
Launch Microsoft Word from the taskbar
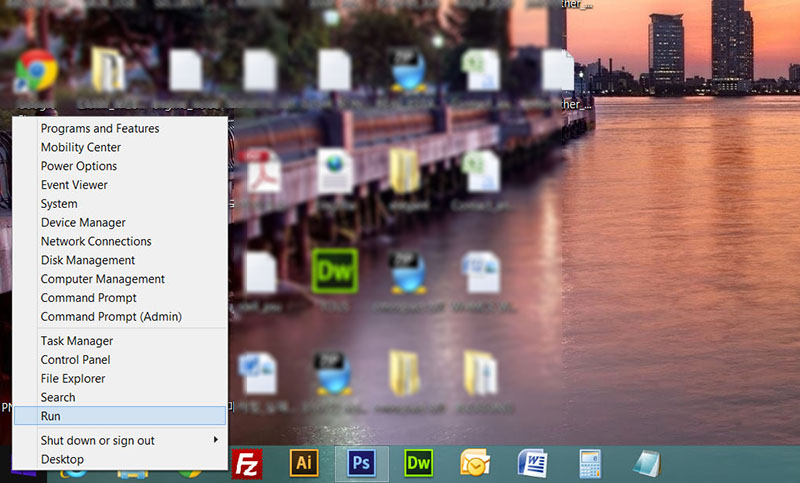click(x=532, y=463)
